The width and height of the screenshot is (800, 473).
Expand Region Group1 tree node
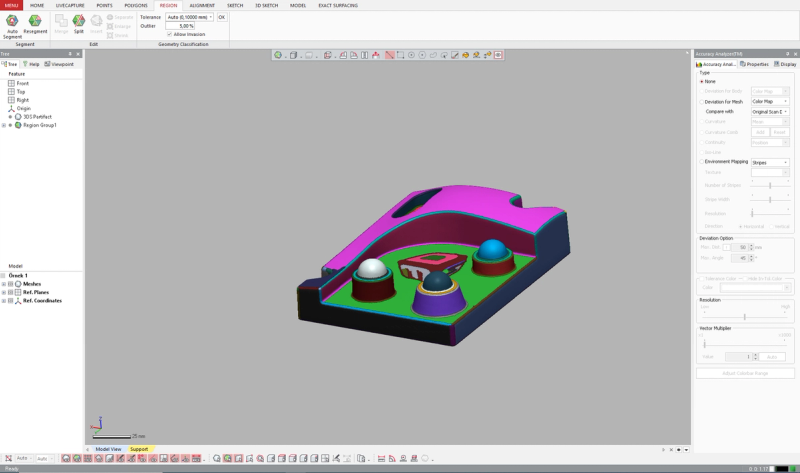point(4,125)
